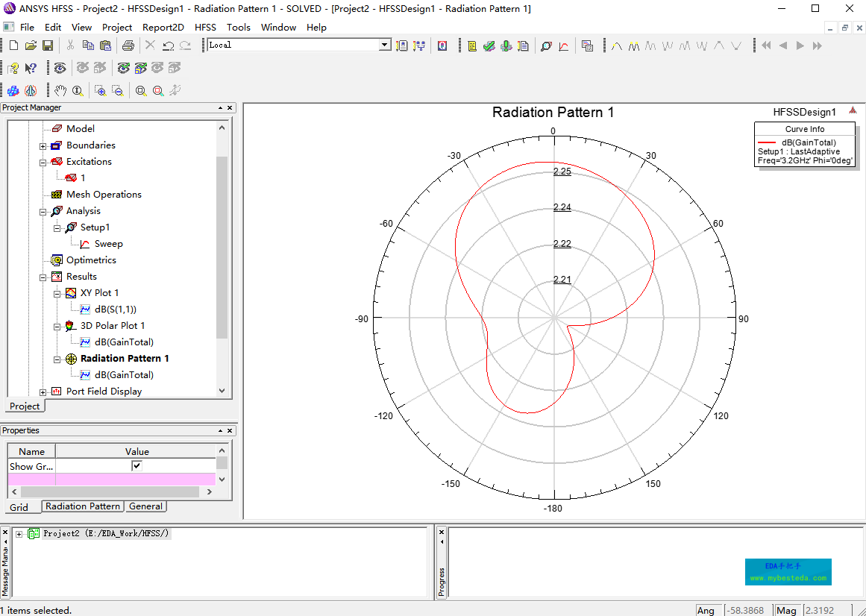Click the Undo arrow icon
Viewport: 866px width, 616px height.
(x=168, y=45)
